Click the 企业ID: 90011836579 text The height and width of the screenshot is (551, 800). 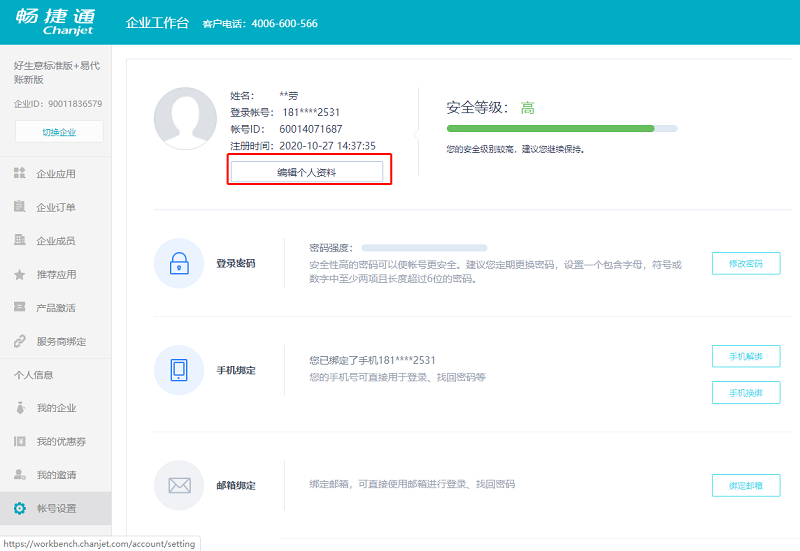[x=58, y=104]
